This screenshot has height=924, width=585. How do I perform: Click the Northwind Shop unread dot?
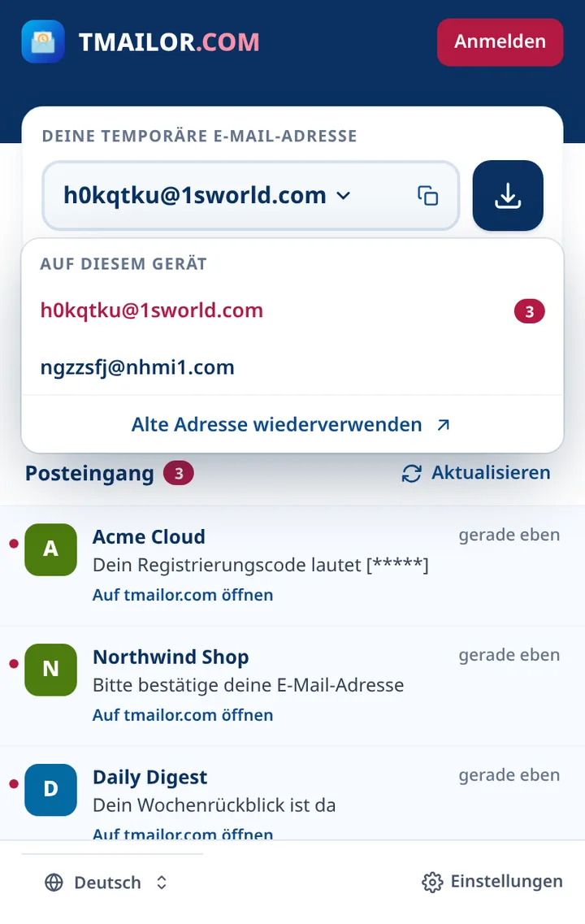pyautogui.click(x=14, y=663)
